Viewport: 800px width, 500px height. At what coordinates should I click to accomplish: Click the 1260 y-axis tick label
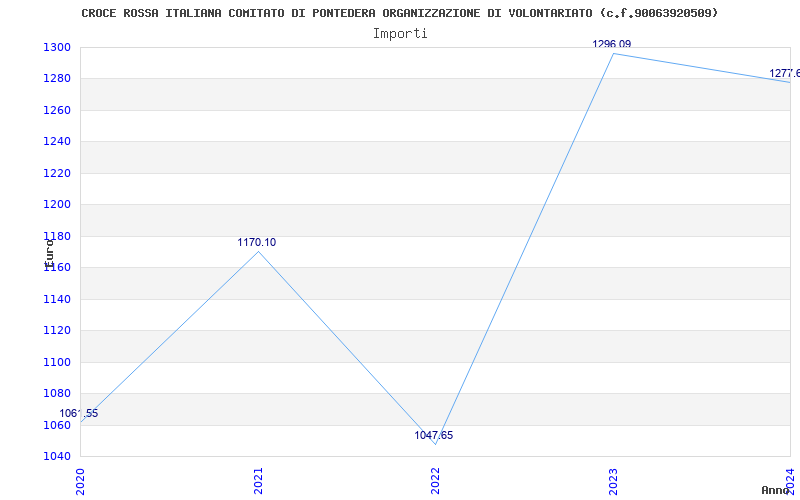coord(56,110)
